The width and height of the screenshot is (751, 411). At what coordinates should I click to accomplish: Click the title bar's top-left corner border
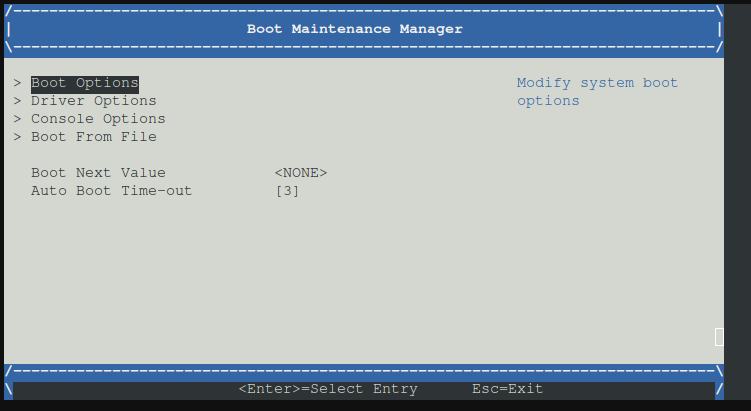click(9, 11)
